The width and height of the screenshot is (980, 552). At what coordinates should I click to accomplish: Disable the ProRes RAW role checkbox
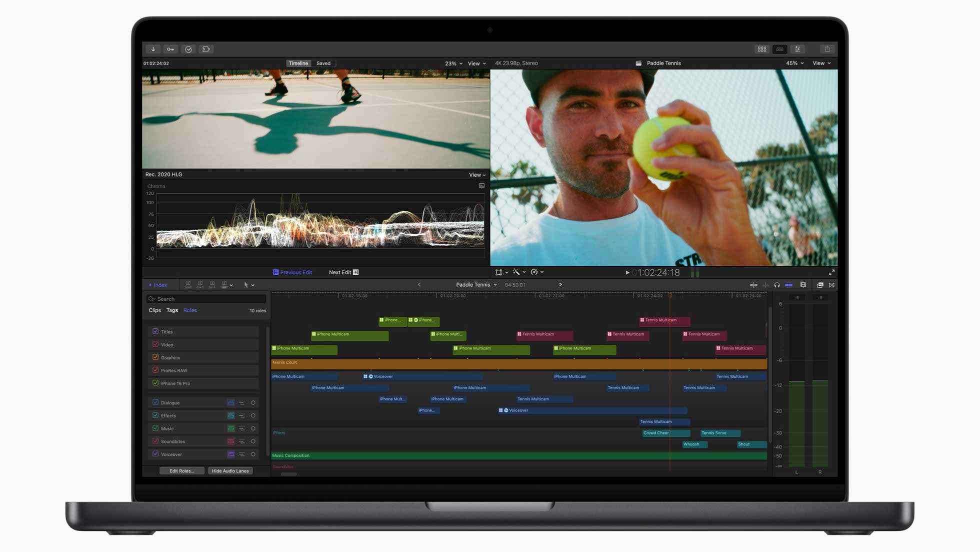[x=155, y=370]
